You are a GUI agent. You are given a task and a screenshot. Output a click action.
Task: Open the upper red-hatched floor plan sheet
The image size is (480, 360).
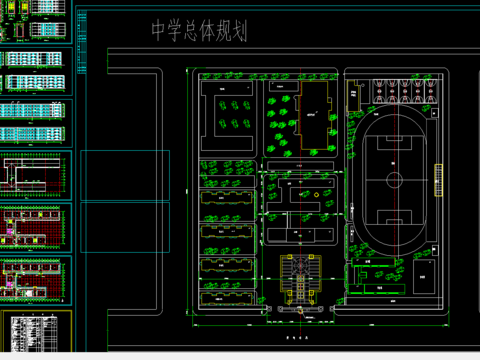pos(36,228)
